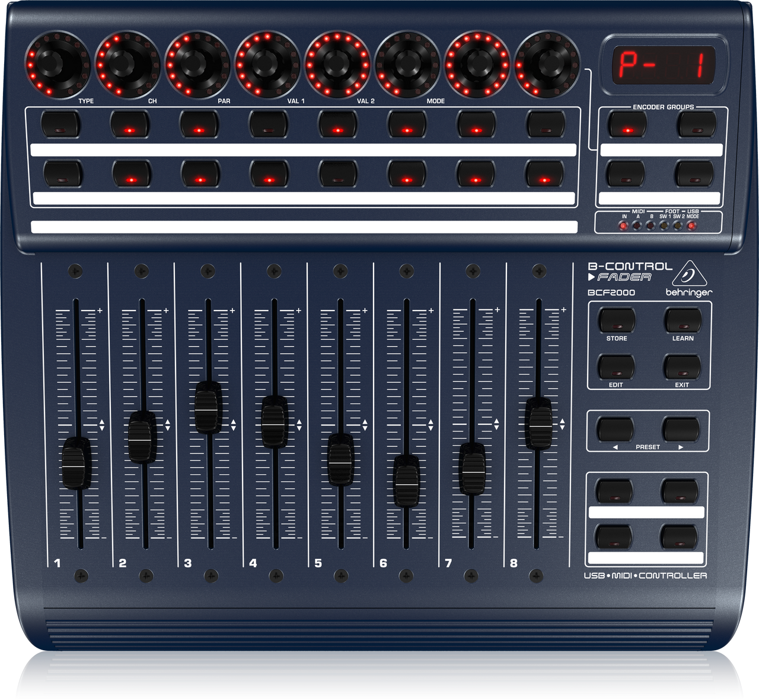Screen dimensions: 759x700
Task: Touch the fader 2 cap
Action: (142, 437)
